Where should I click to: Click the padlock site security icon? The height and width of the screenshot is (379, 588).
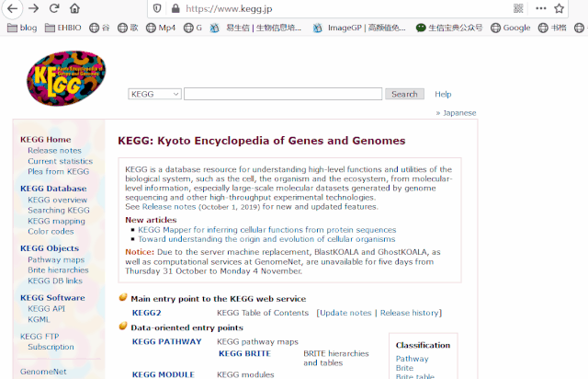pyautogui.click(x=175, y=8)
